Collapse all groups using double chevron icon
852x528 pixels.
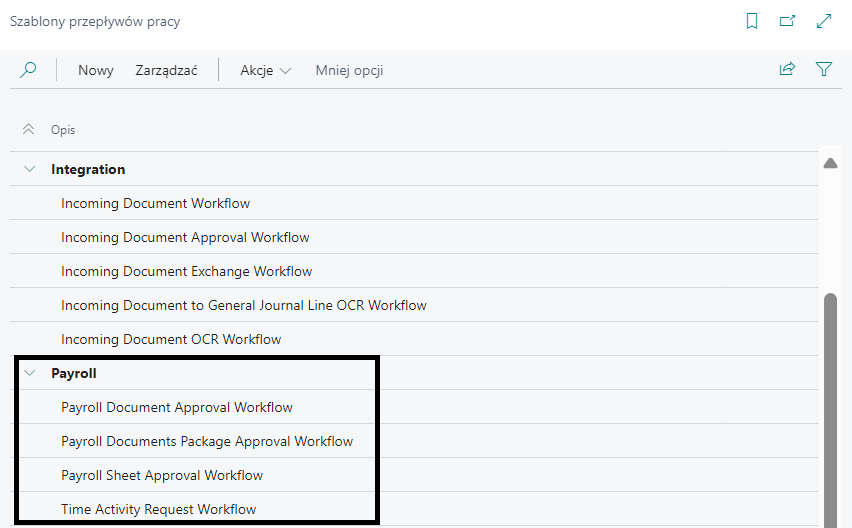[x=29, y=130]
